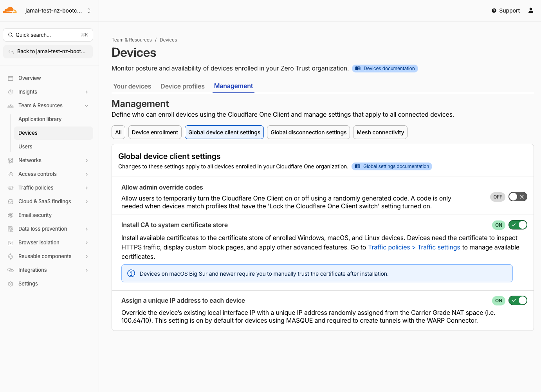This screenshot has width=541, height=392.
Task: Click the Devices breadcrumb text
Action: click(168, 40)
